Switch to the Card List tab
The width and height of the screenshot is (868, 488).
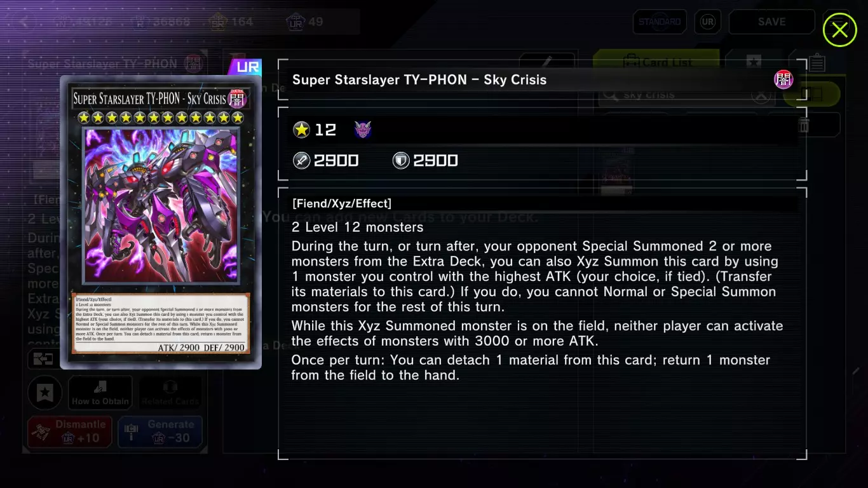(x=656, y=62)
